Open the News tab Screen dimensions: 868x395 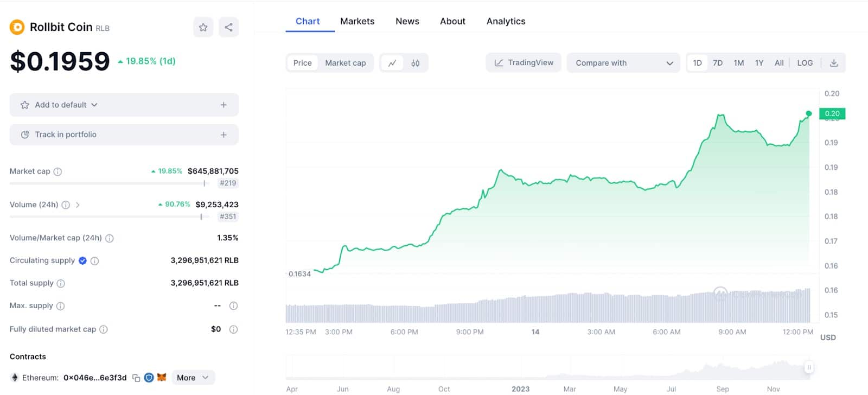407,21
